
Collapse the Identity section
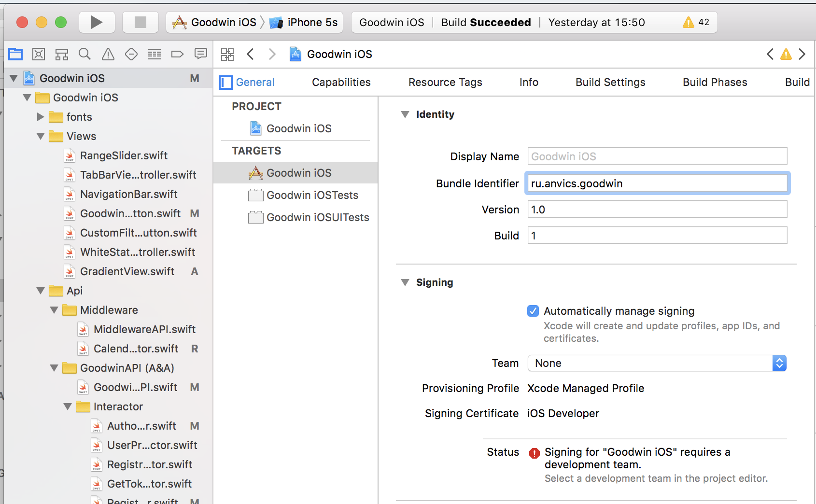(405, 114)
